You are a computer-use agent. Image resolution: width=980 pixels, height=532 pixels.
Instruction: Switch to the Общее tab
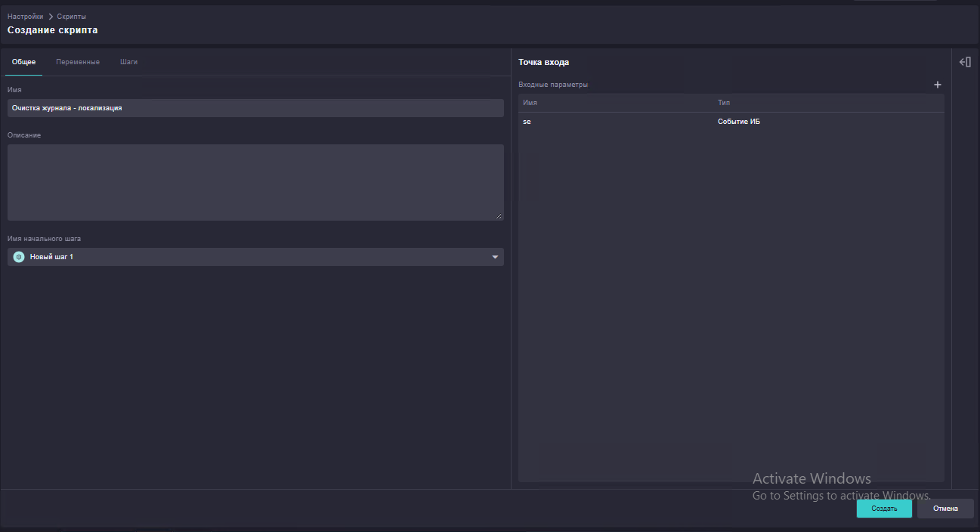point(23,62)
